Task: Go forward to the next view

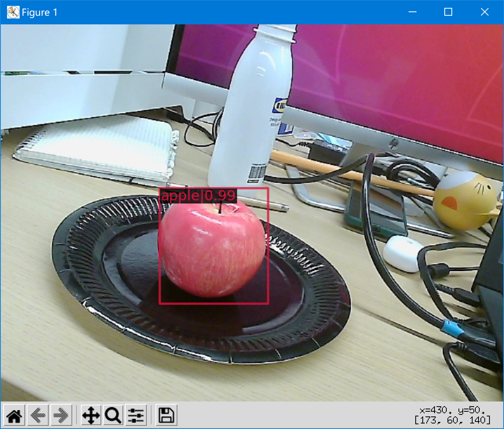Action: 61,415
